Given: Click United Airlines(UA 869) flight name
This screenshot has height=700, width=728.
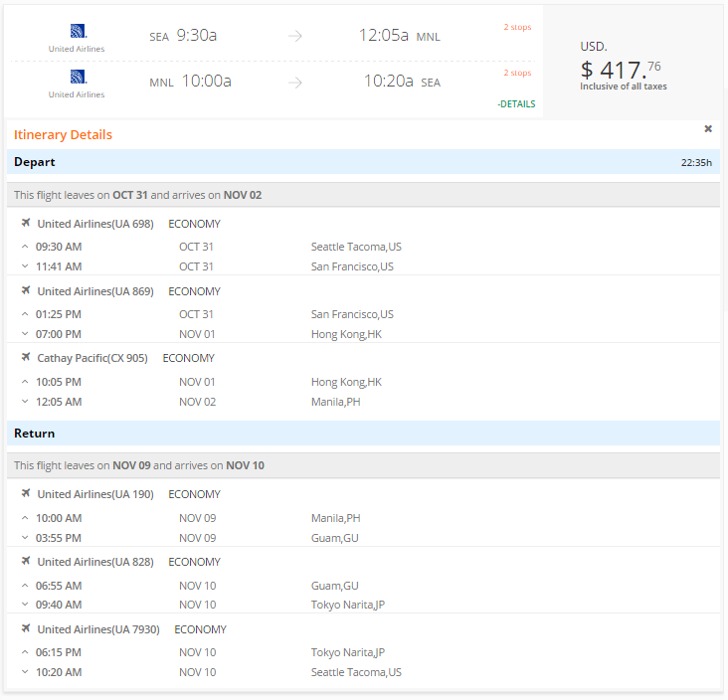Looking at the screenshot, I should coord(95,291).
